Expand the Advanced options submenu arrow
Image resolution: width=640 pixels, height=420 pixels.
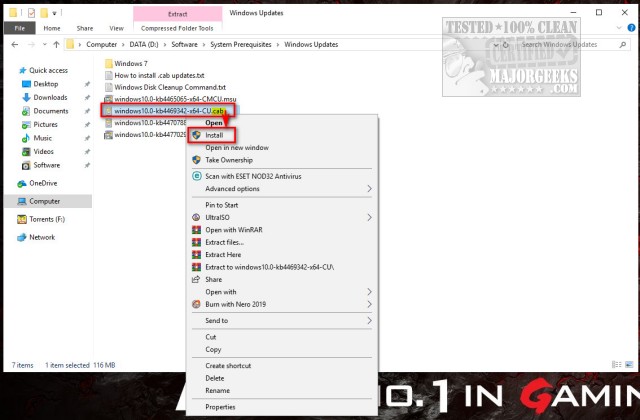click(x=369, y=189)
